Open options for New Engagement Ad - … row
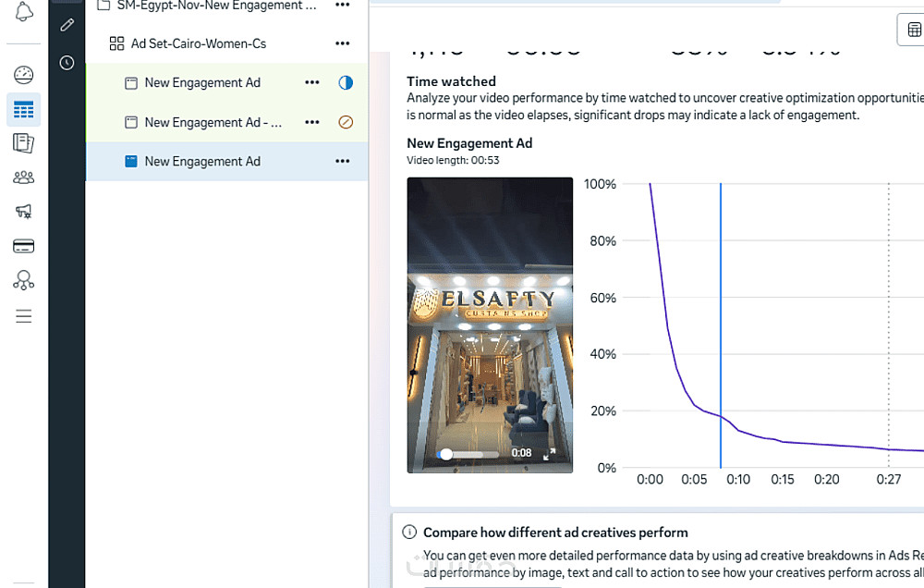The height and width of the screenshot is (588, 924). [312, 122]
